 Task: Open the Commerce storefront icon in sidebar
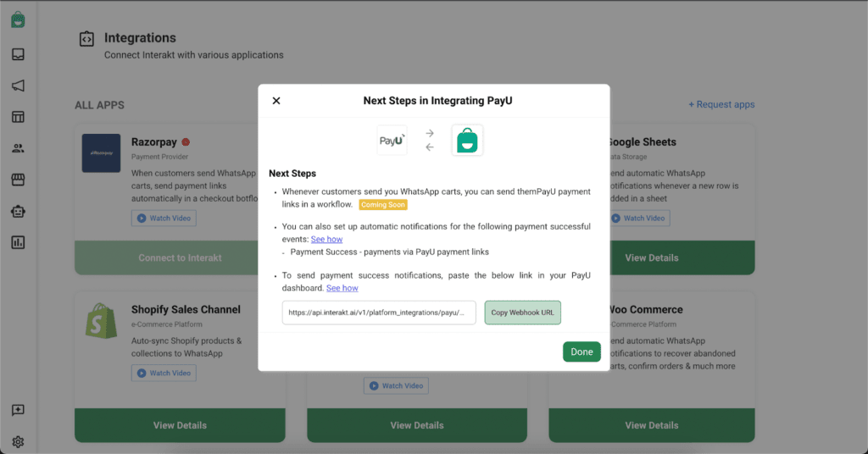pyautogui.click(x=18, y=180)
